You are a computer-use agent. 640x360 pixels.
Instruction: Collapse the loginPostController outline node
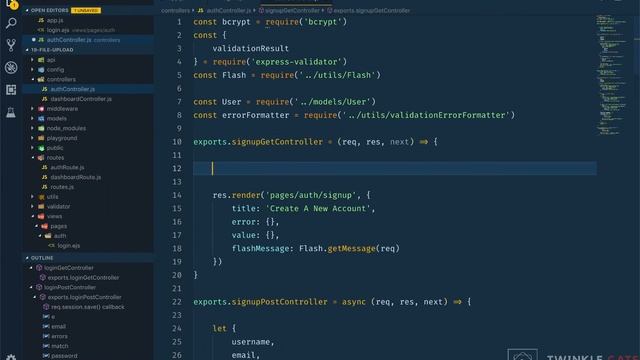point(31,287)
